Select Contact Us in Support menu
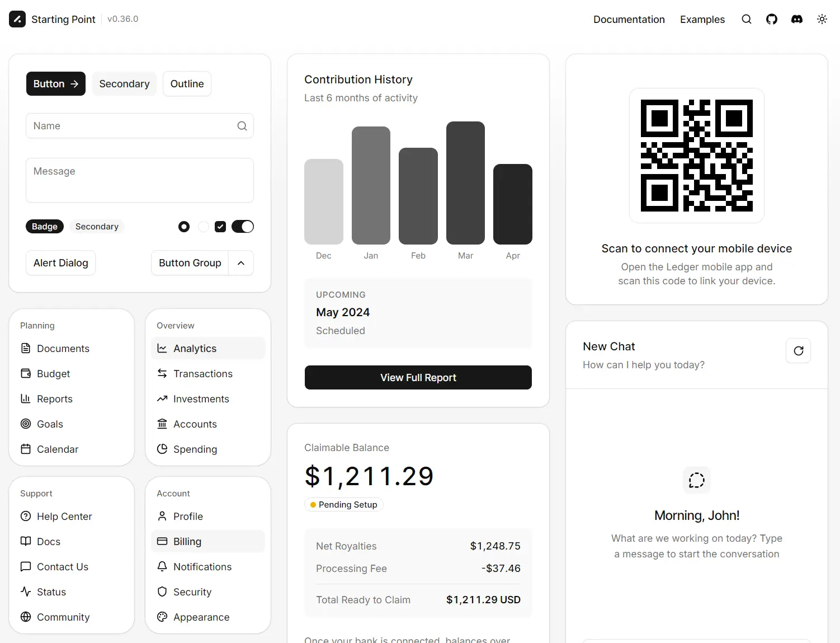 coord(72,566)
